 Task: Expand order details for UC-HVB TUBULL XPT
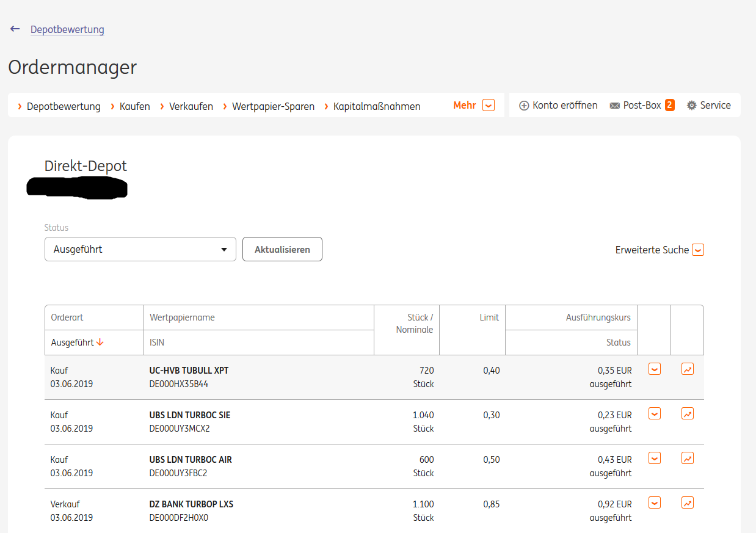coord(655,369)
